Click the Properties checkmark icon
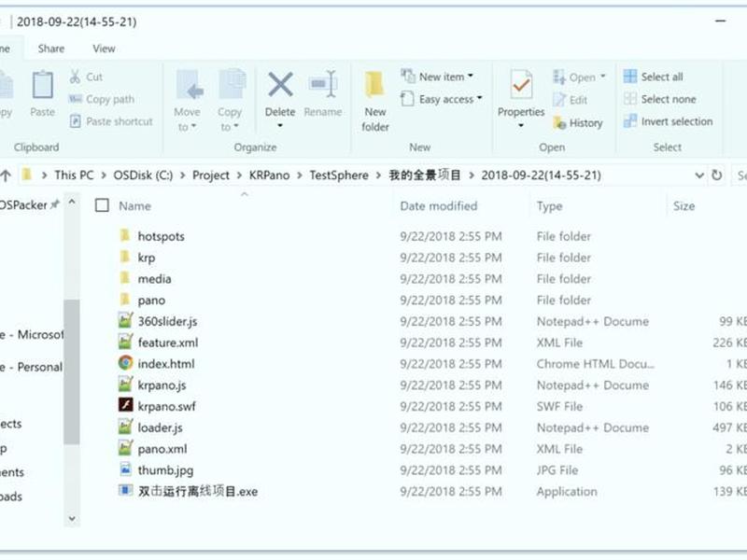This screenshot has height=560, width=747. (x=521, y=85)
